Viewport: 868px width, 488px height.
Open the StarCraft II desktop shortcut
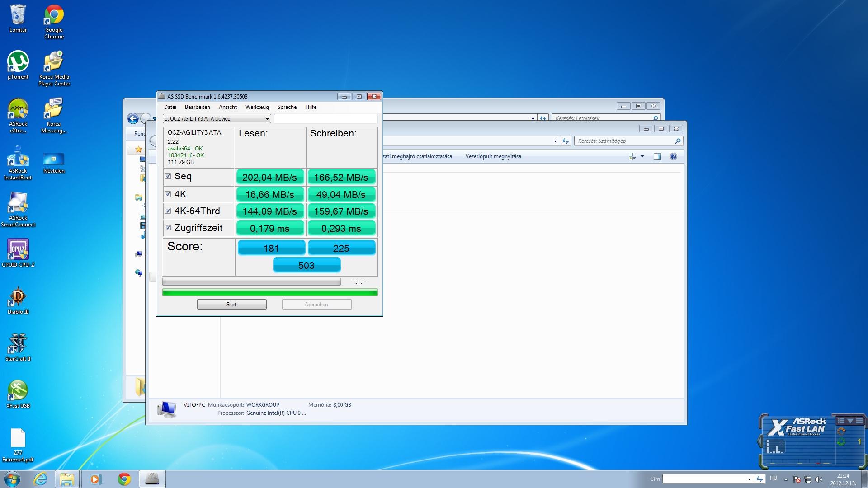(18, 344)
